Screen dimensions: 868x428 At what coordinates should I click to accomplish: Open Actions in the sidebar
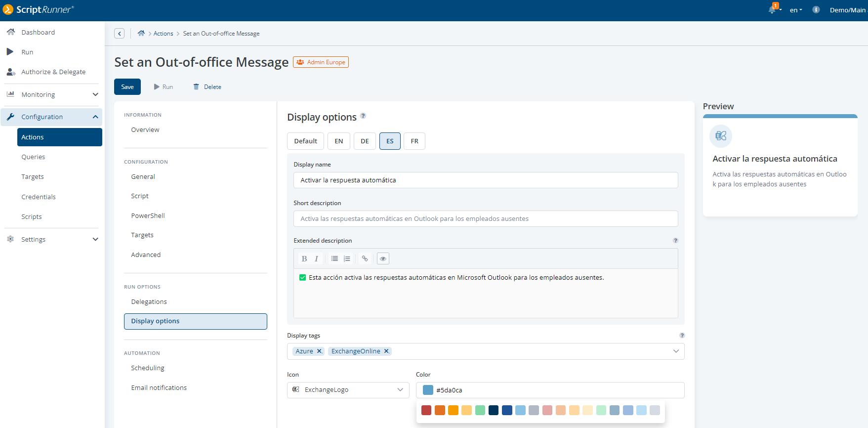[x=60, y=137]
